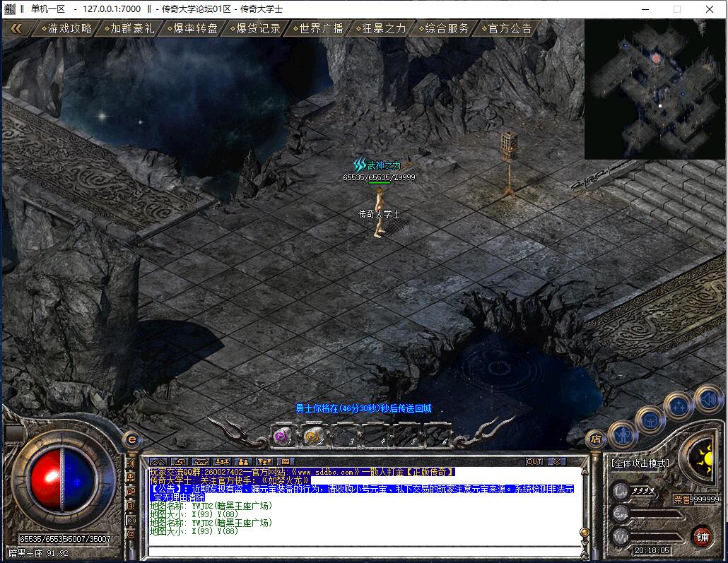Click the OUT button on the chat panel

(x=534, y=462)
